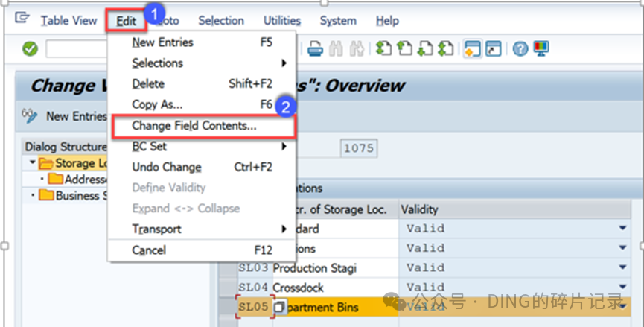Click the Print icon in toolbar
Screen dimensions: 644x327
pos(315,49)
